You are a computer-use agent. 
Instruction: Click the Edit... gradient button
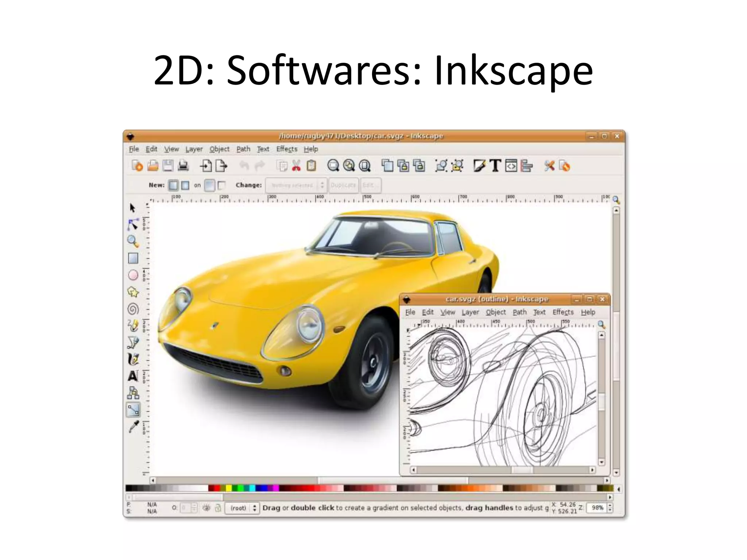[x=371, y=185]
